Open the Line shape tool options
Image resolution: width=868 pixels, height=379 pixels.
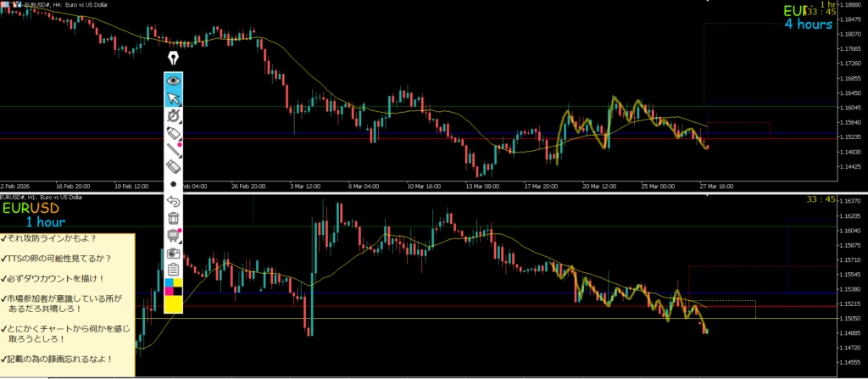tap(174, 151)
